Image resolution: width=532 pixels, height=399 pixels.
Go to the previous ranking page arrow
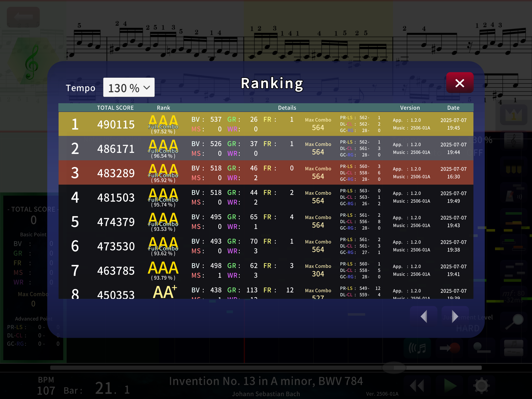click(424, 316)
